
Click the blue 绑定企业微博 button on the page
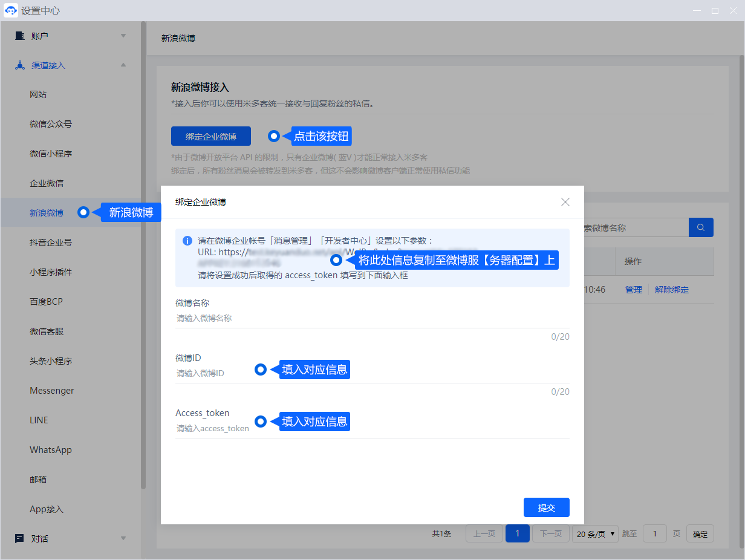coord(211,137)
